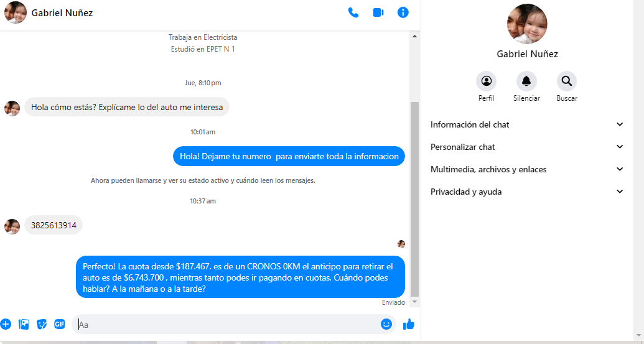
Task: Open Perfil of Gabriel Nuñez
Action: point(486,81)
